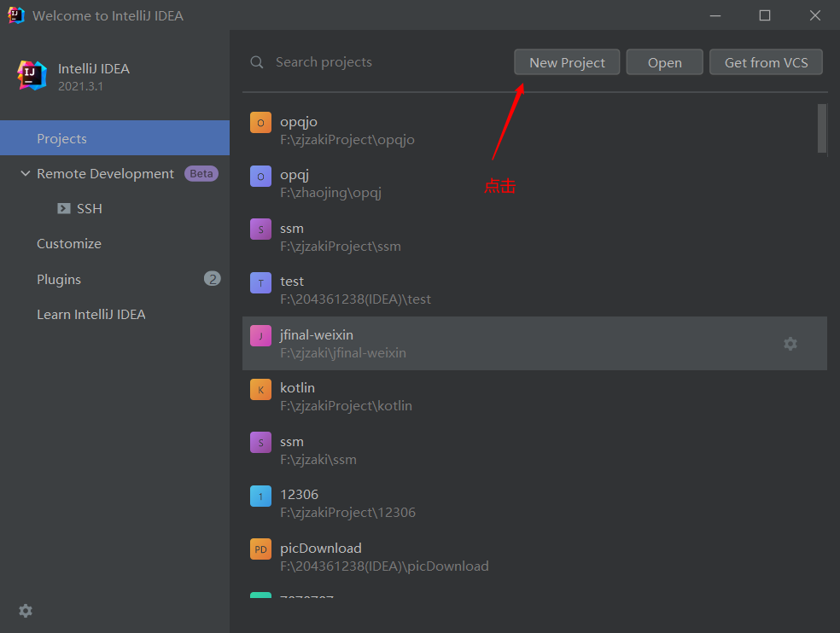Click the Beta badge

click(x=201, y=173)
